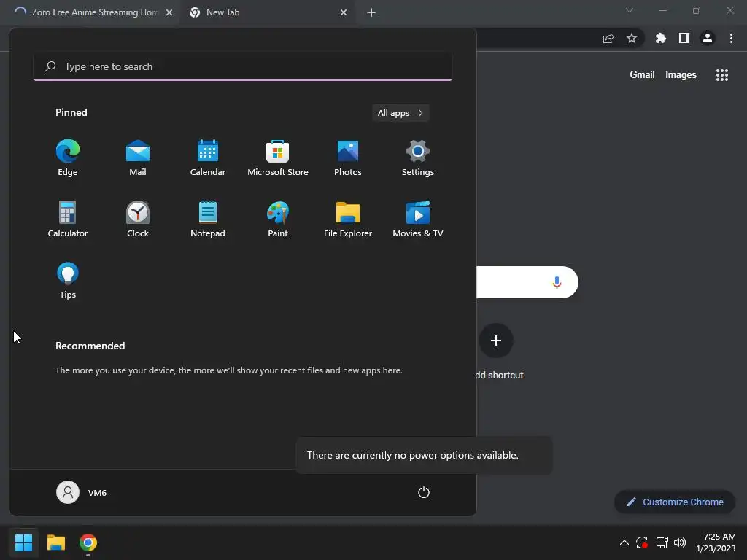747x560 pixels.
Task: Open the clock and date flyout
Action: pyautogui.click(x=716, y=542)
